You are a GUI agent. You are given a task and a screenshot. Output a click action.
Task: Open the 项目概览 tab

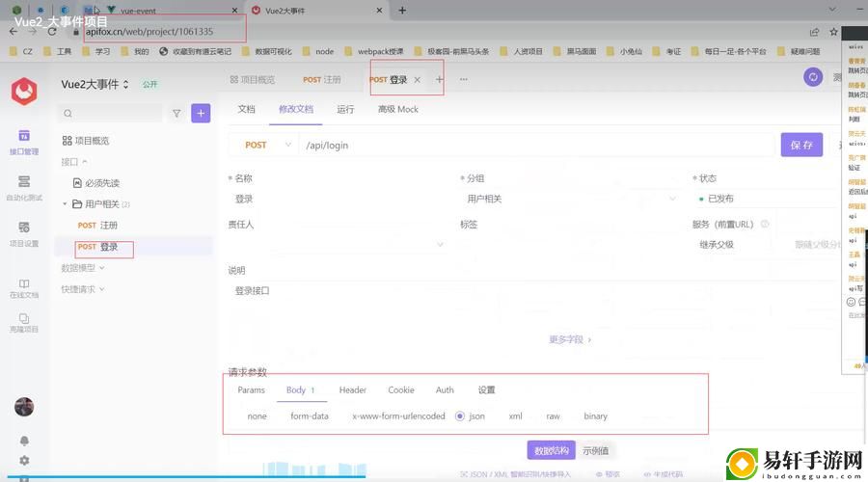pyautogui.click(x=253, y=80)
